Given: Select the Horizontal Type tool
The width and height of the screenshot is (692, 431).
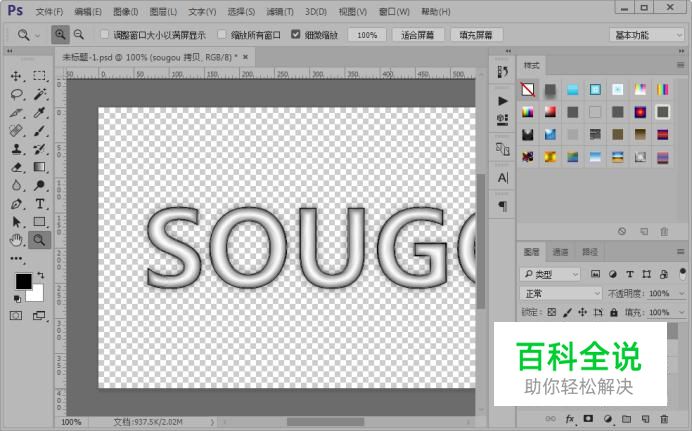Looking at the screenshot, I should pyautogui.click(x=39, y=204).
